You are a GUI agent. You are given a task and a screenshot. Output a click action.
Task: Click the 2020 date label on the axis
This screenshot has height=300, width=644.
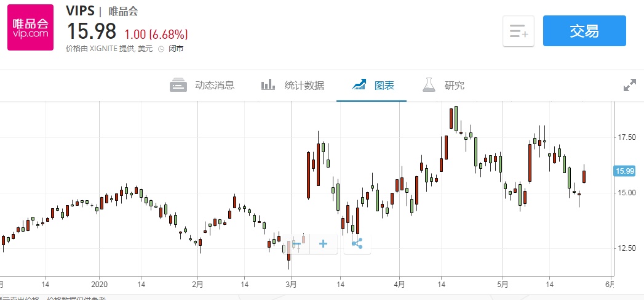(x=100, y=284)
